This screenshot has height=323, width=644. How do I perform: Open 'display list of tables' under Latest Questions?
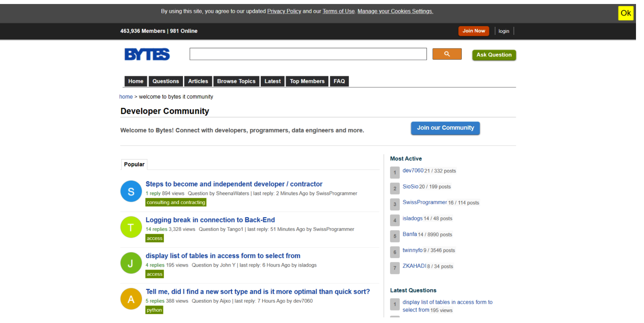tap(447, 306)
